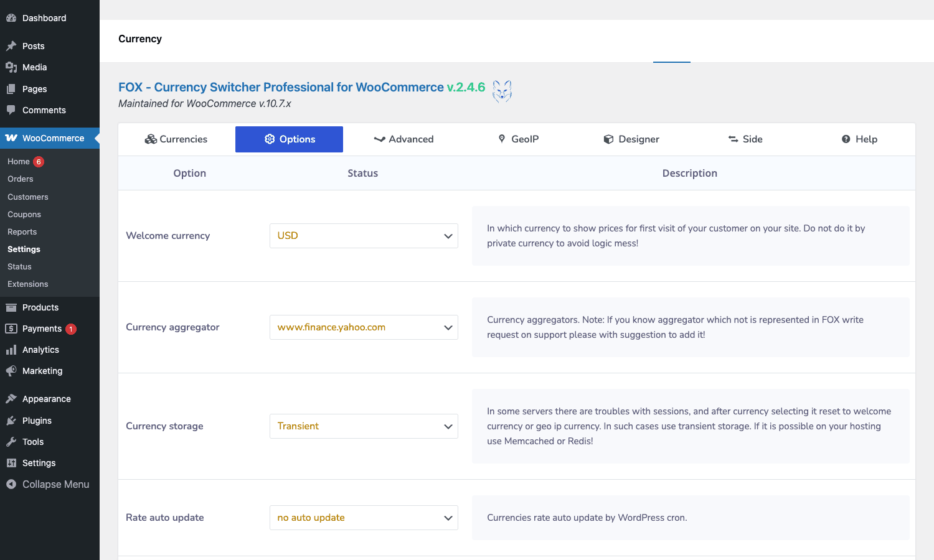Screen dimensions: 934x560
Task: Click the Designer cube icon
Action: pos(608,139)
